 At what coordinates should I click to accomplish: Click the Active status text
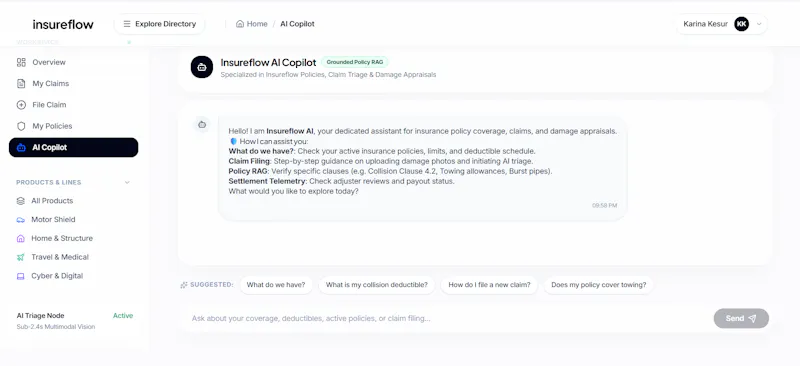coord(123,316)
